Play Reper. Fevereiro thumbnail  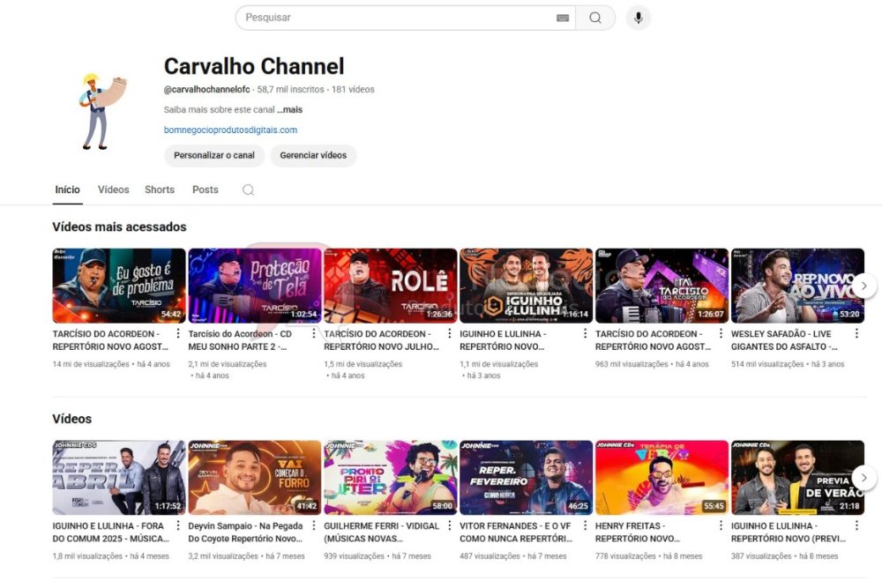tap(526, 478)
